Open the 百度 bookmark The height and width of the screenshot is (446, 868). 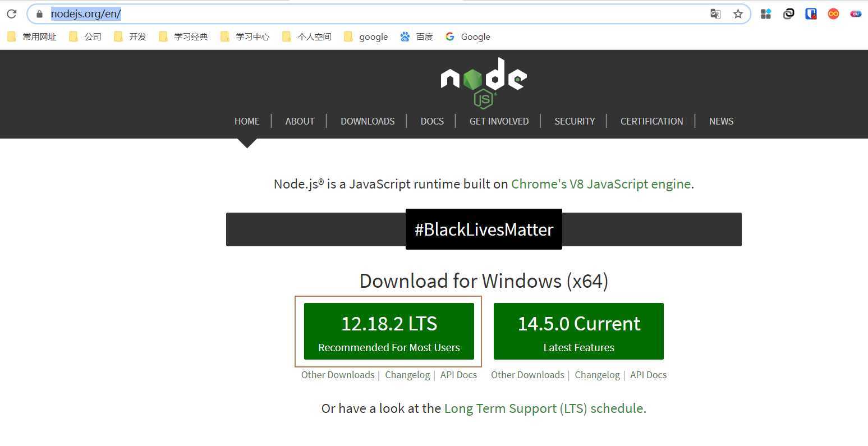click(417, 36)
